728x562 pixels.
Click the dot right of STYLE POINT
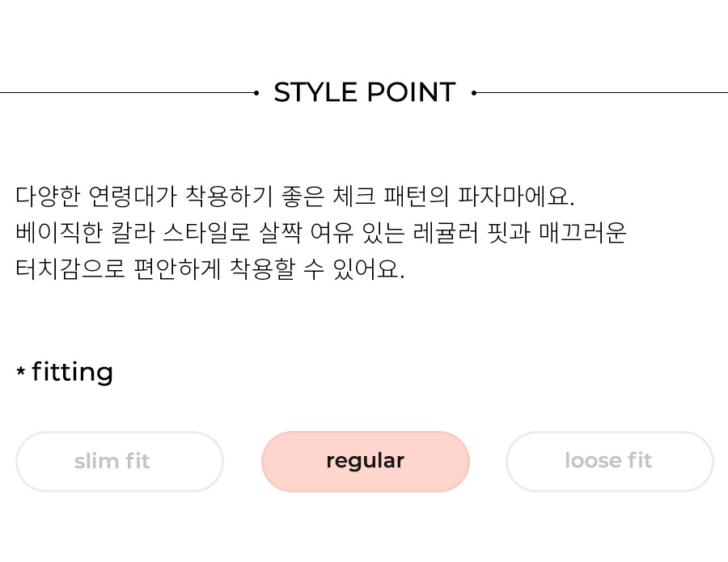[x=473, y=93]
